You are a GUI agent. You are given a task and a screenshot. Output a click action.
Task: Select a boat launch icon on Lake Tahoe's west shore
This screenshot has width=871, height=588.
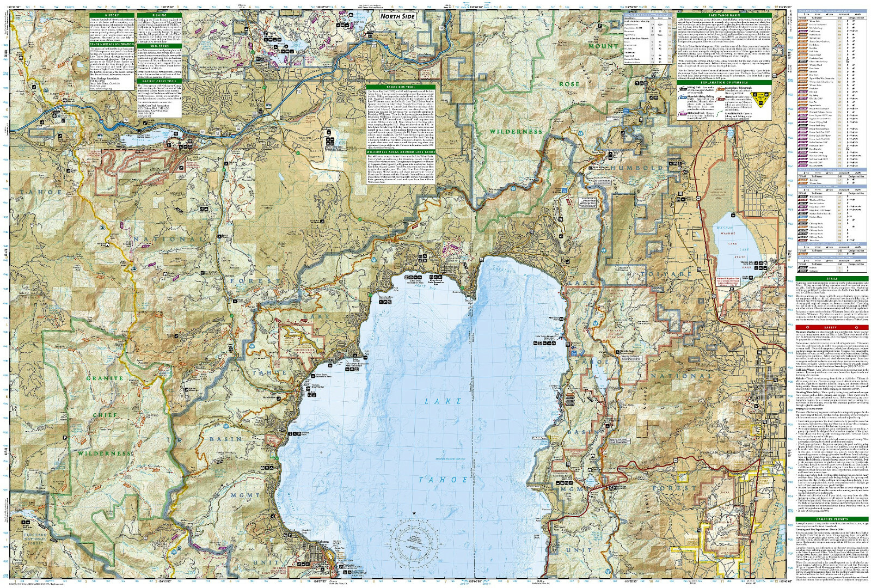pos(330,365)
